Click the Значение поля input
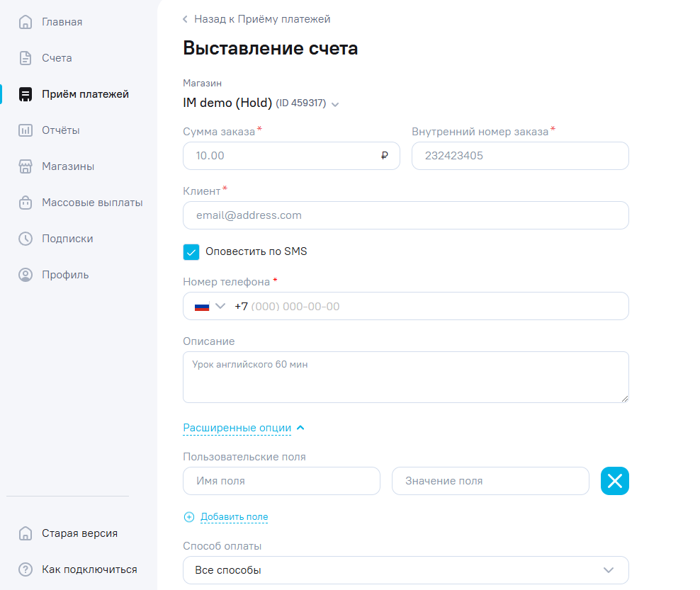This screenshot has height=590, width=700. tap(490, 481)
